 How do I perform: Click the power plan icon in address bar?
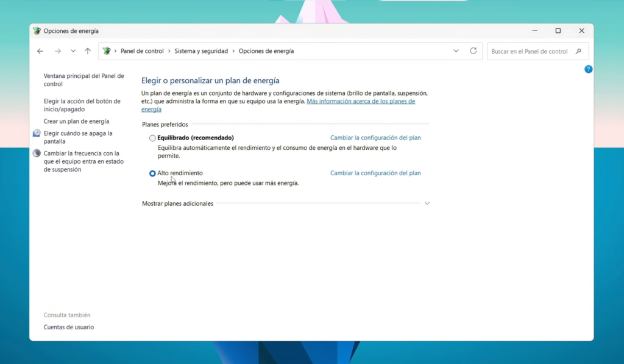pyautogui.click(x=107, y=51)
